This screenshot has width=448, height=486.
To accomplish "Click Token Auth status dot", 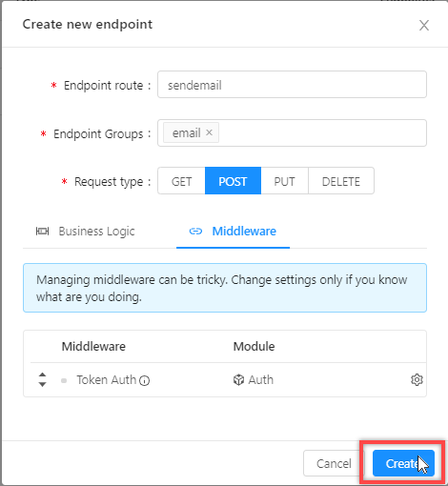I will click(64, 380).
